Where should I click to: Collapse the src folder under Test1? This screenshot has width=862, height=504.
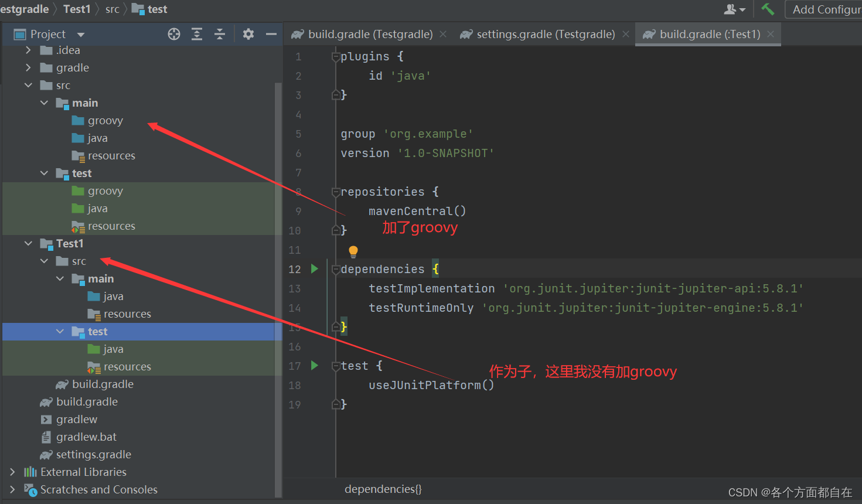click(44, 261)
